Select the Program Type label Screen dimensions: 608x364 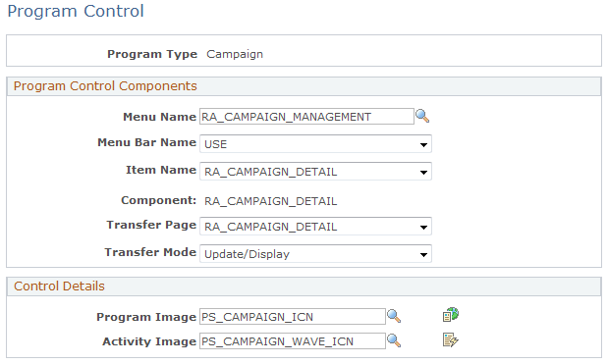(152, 54)
